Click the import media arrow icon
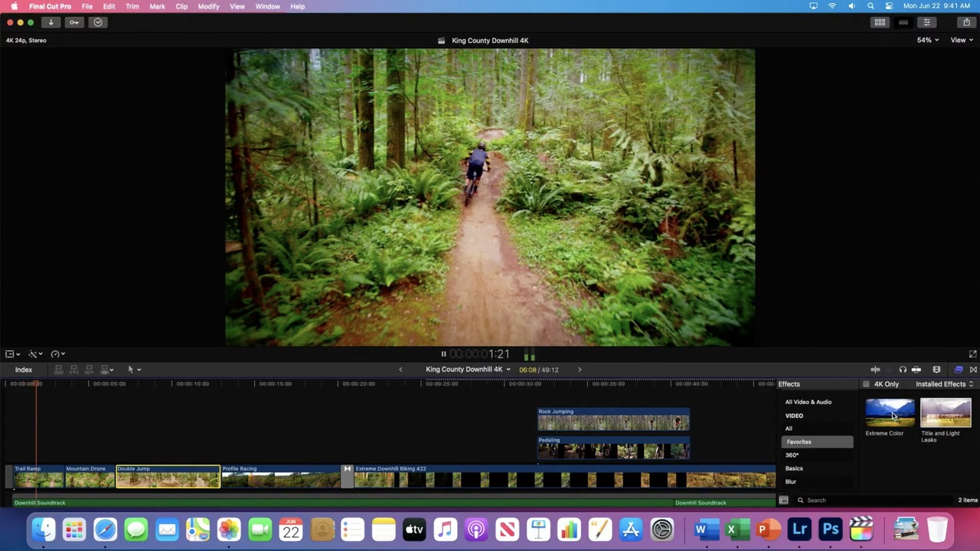Image resolution: width=980 pixels, height=551 pixels. (51, 22)
